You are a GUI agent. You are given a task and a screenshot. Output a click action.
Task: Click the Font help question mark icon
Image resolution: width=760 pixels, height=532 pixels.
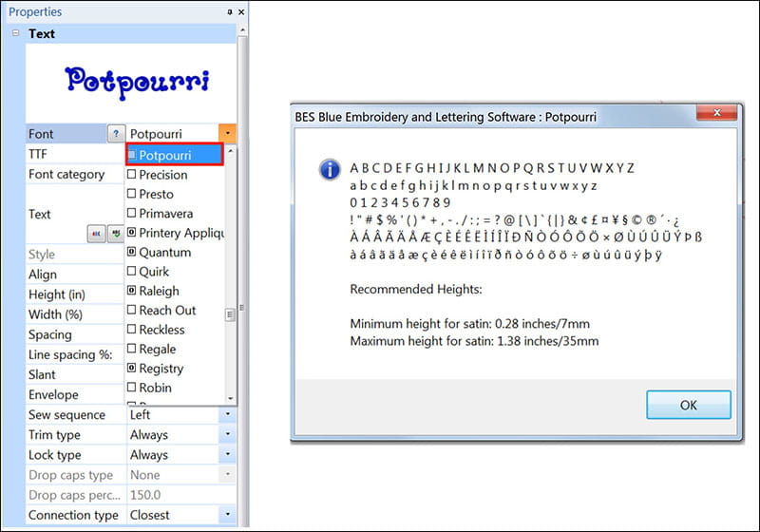point(116,135)
